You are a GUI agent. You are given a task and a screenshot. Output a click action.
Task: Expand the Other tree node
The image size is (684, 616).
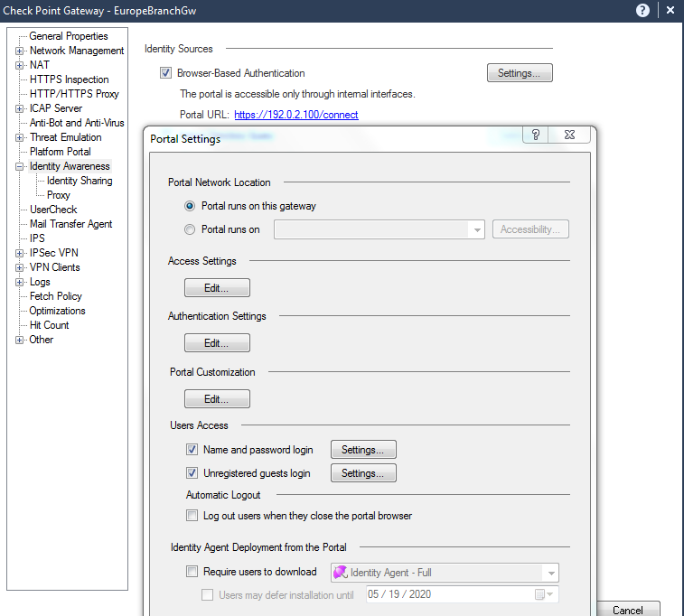click(19, 340)
